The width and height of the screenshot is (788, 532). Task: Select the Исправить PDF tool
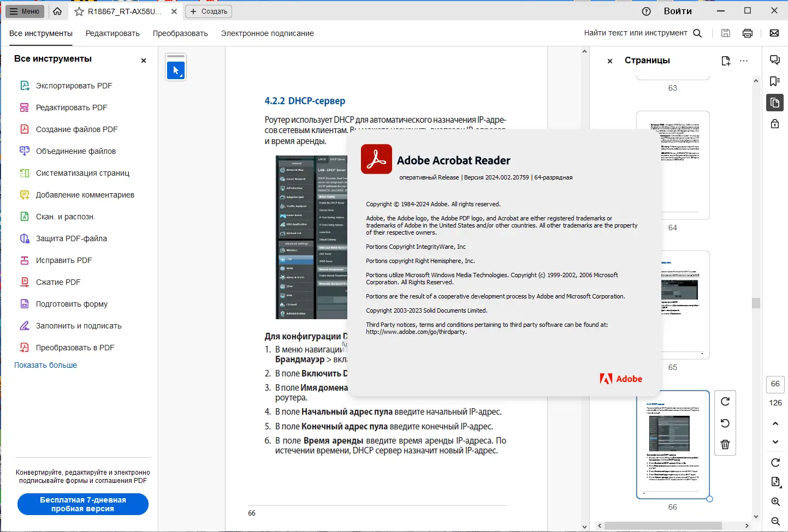tap(64, 260)
